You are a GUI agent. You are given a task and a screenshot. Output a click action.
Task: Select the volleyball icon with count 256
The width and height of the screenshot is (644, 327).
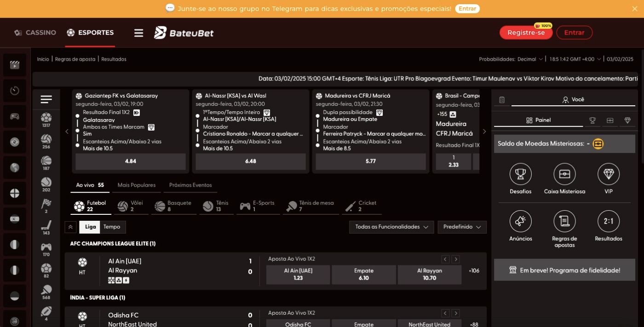[x=46, y=141]
